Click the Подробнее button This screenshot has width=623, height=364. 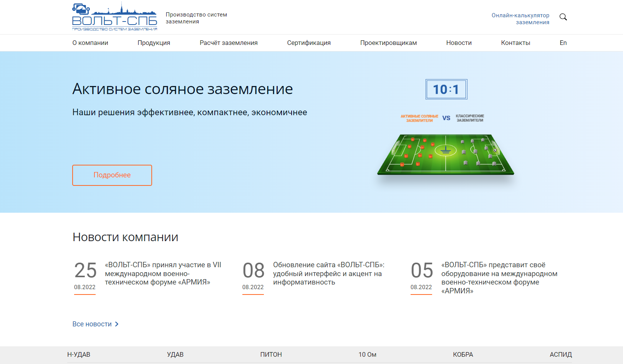pyautogui.click(x=112, y=175)
